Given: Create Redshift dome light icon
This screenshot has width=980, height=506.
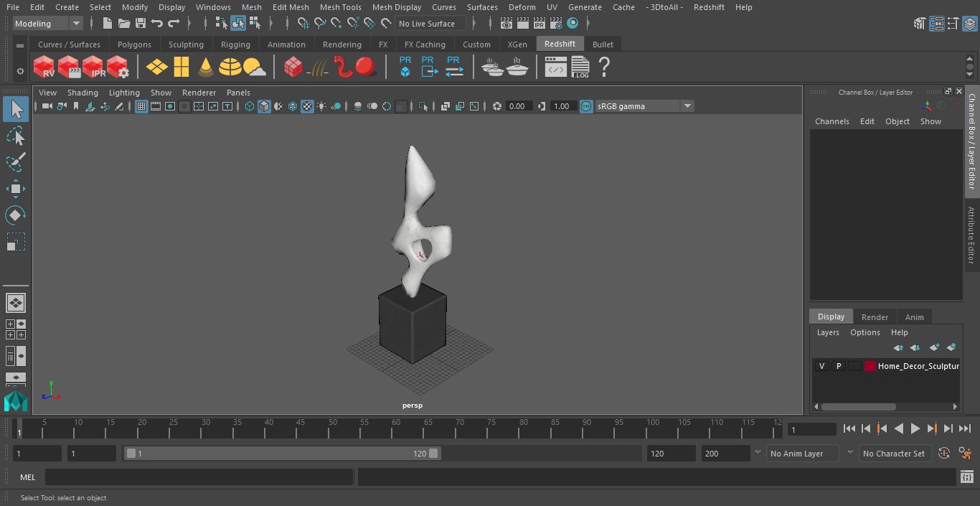Looking at the screenshot, I should (230, 67).
